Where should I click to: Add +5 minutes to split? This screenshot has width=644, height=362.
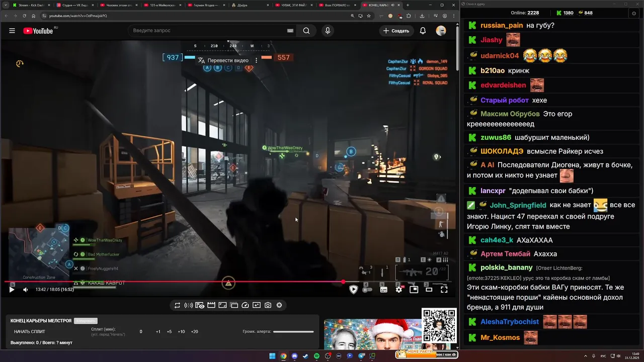tap(169, 332)
